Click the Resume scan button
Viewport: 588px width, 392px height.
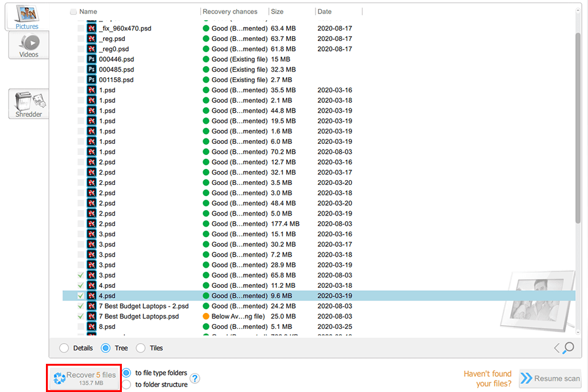550,379
